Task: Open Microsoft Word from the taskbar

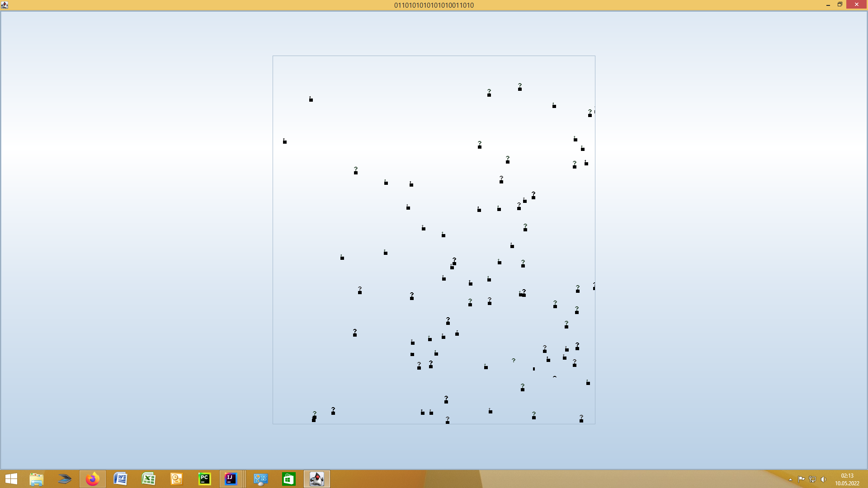Action: [x=121, y=479]
